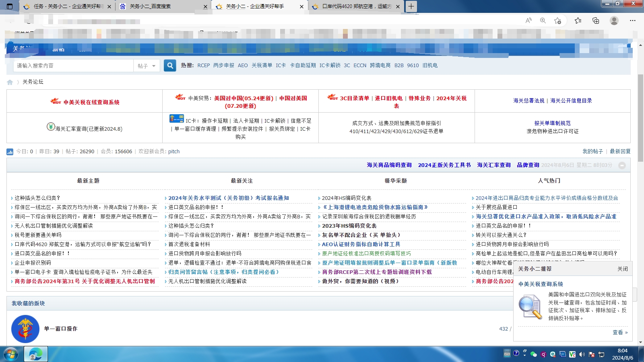Open the Collections icon
The image size is (644, 362).
tap(596, 21)
